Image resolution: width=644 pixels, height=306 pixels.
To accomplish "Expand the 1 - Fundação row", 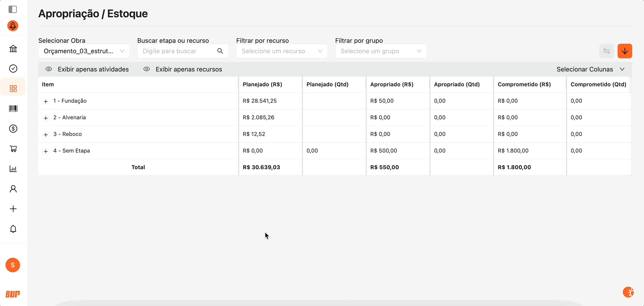I will point(46,101).
